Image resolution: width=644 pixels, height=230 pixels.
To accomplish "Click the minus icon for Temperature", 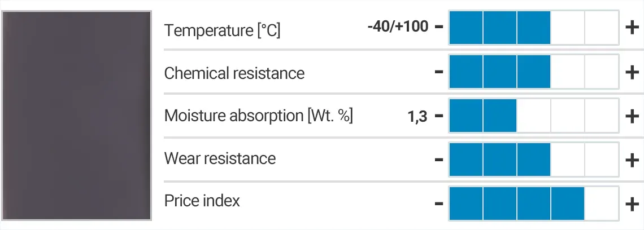I will click(x=439, y=27).
